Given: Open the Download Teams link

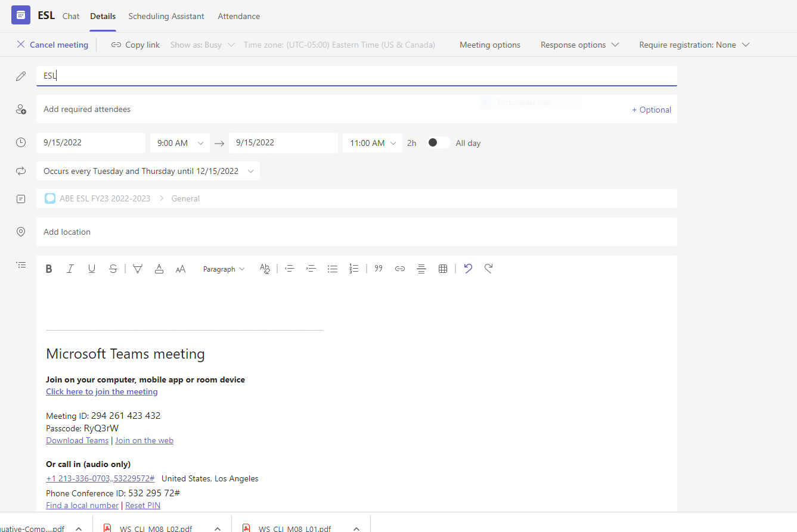Looking at the screenshot, I should (x=77, y=440).
